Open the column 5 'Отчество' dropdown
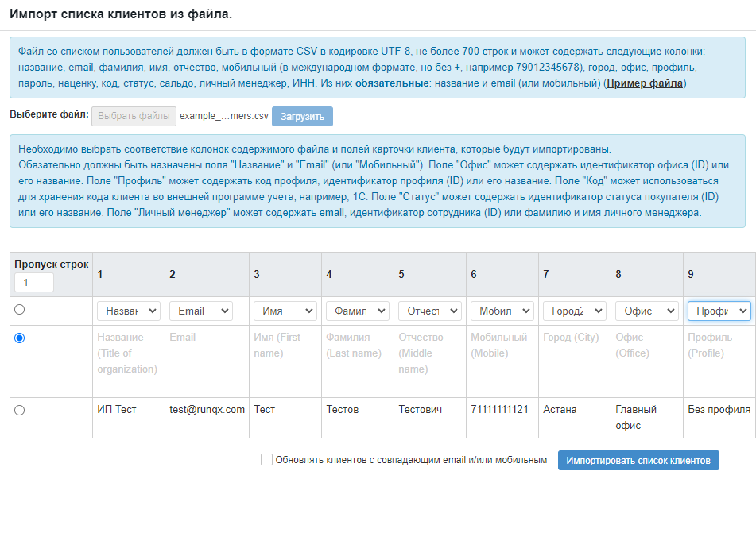 click(x=429, y=311)
